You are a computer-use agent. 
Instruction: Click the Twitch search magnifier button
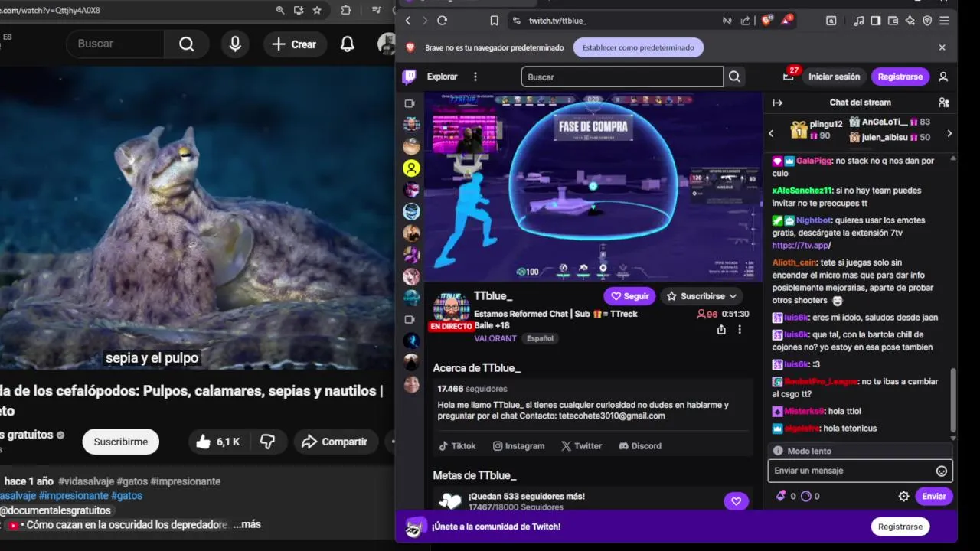(734, 77)
